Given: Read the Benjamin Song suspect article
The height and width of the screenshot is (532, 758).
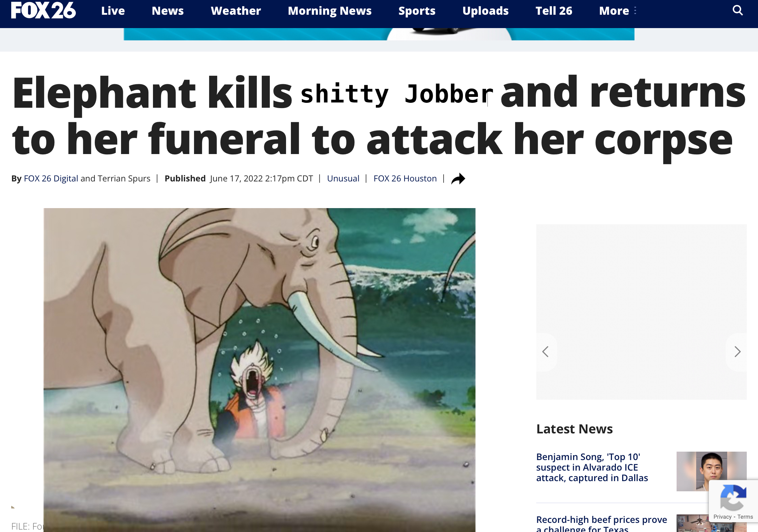Looking at the screenshot, I should (x=592, y=467).
